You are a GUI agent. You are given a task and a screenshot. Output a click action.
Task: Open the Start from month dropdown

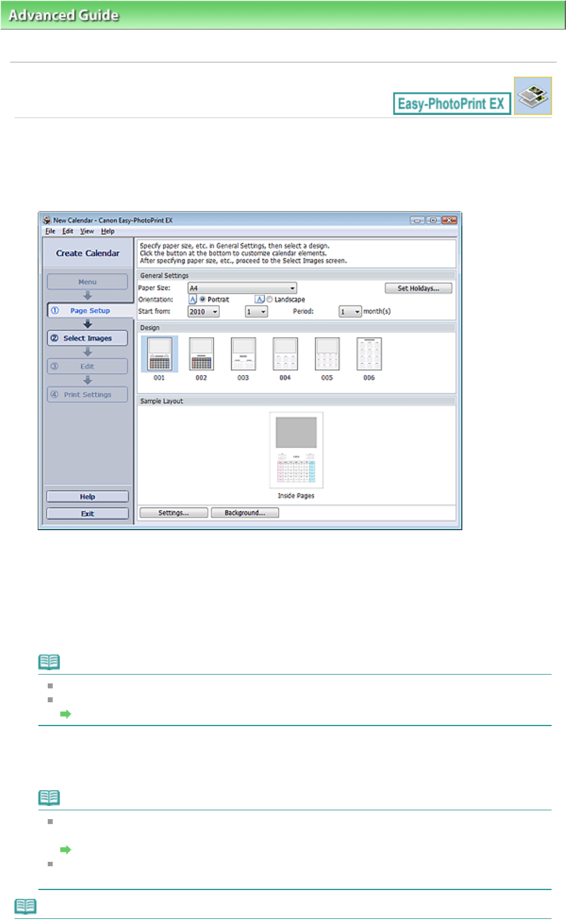point(256,312)
